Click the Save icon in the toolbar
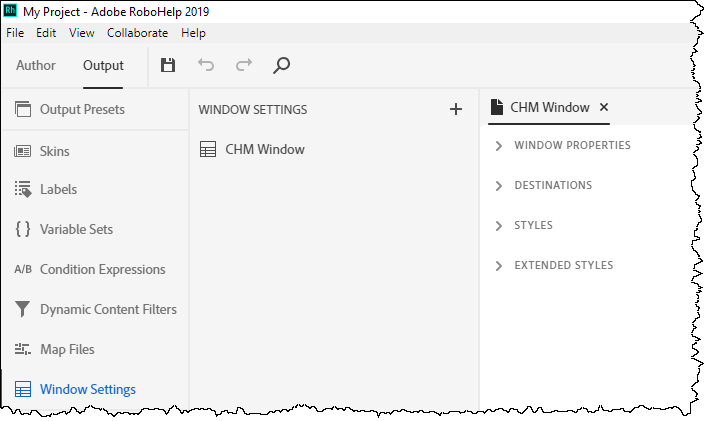This screenshot has height=421, width=707. coord(168,66)
